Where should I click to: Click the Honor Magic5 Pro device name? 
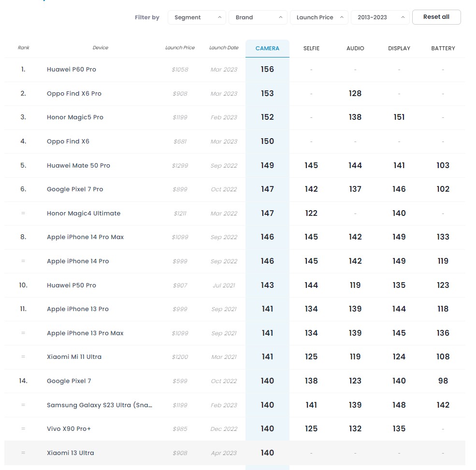click(75, 117)
